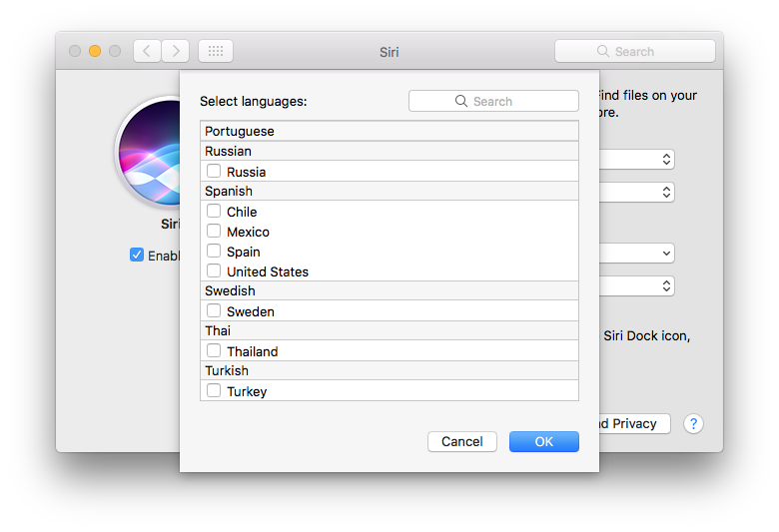
Task: Click the magnifier icon in the System Preferences search box
Action: 603,51
